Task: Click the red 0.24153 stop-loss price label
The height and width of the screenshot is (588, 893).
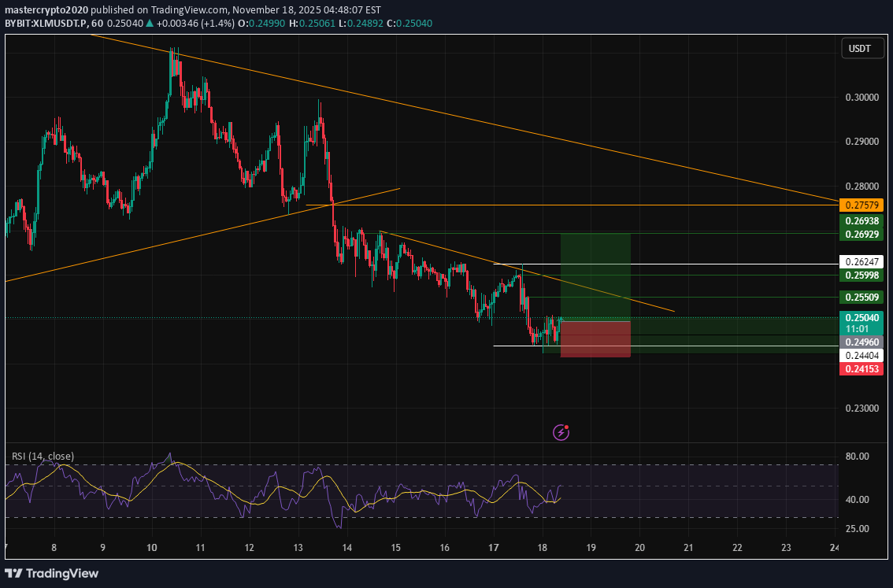Action: [x=862, y=368]
